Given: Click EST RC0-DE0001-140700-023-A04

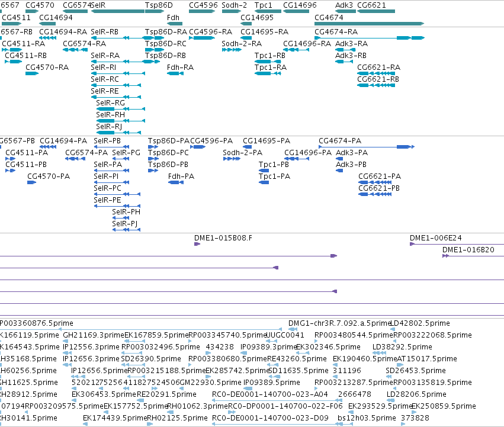Looking at the screenshot, I should point(270,394).
